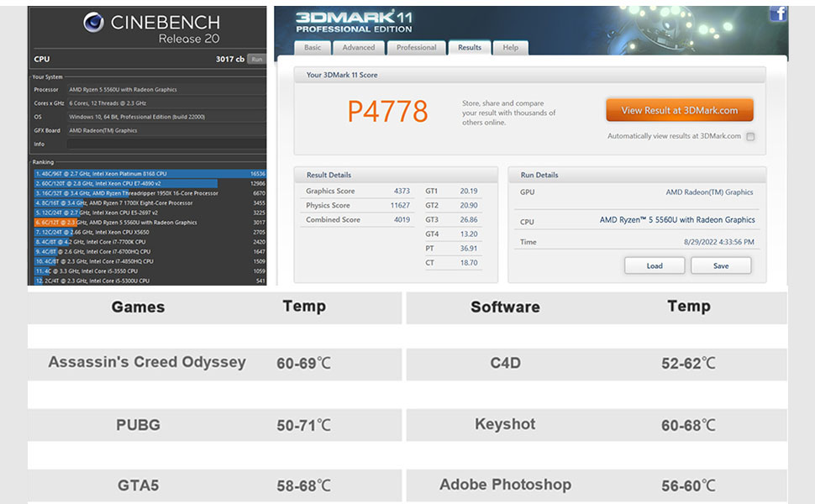Select ranking row 2 Intel Xeon E7-4890 v2
The image size is (815, 504).
coord(150,183)
